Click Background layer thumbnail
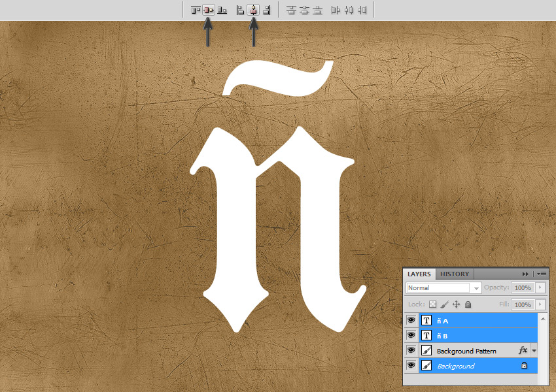The width and height of the screenshot is (556, 392). (x=426, y=365)
